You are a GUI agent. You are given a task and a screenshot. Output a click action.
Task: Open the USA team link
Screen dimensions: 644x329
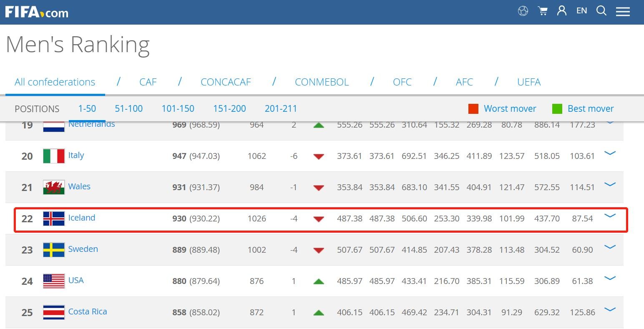click(76, 280)
